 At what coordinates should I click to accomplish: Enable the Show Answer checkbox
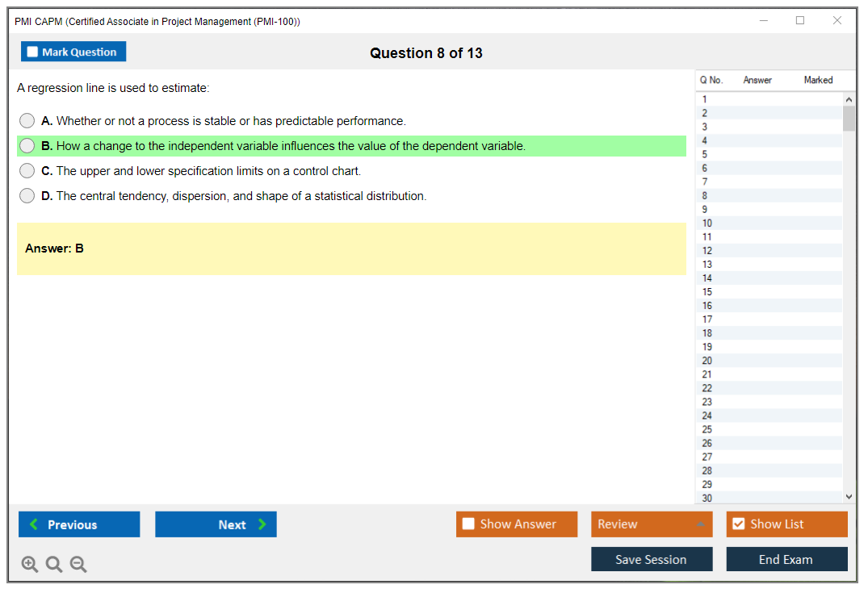[469, 524]
